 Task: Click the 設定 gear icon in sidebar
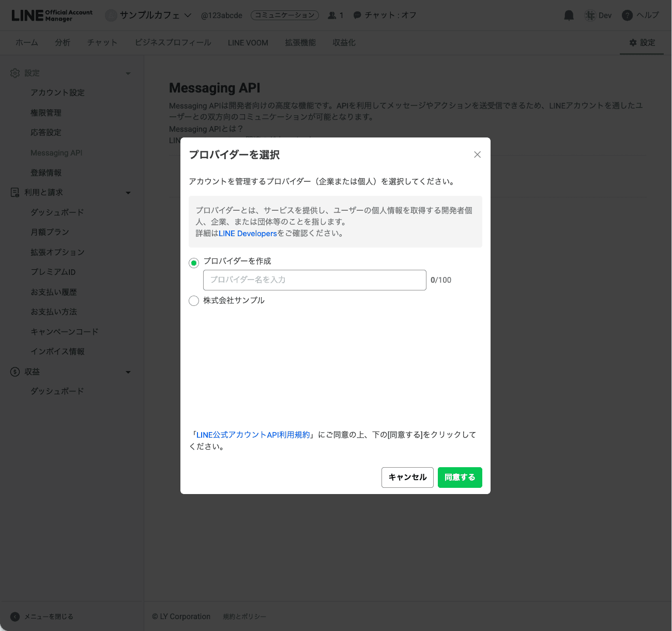(x=15, y=73)
